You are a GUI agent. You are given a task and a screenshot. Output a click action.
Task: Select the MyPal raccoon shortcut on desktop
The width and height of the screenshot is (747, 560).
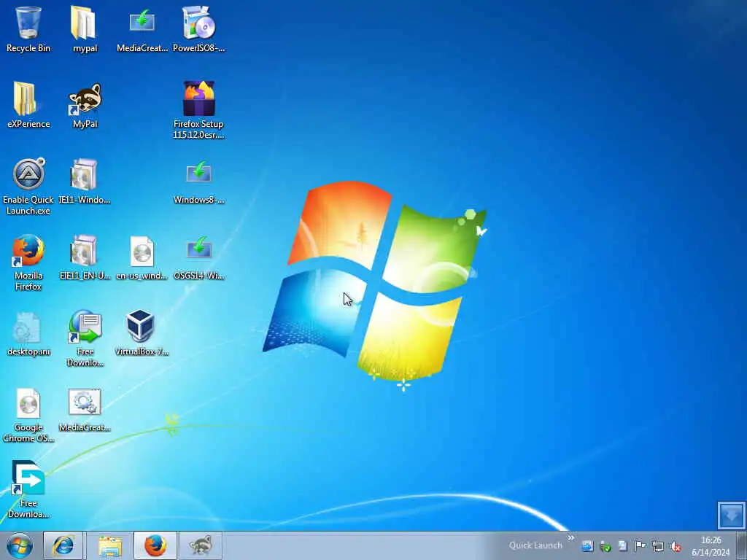pos(85,105)
